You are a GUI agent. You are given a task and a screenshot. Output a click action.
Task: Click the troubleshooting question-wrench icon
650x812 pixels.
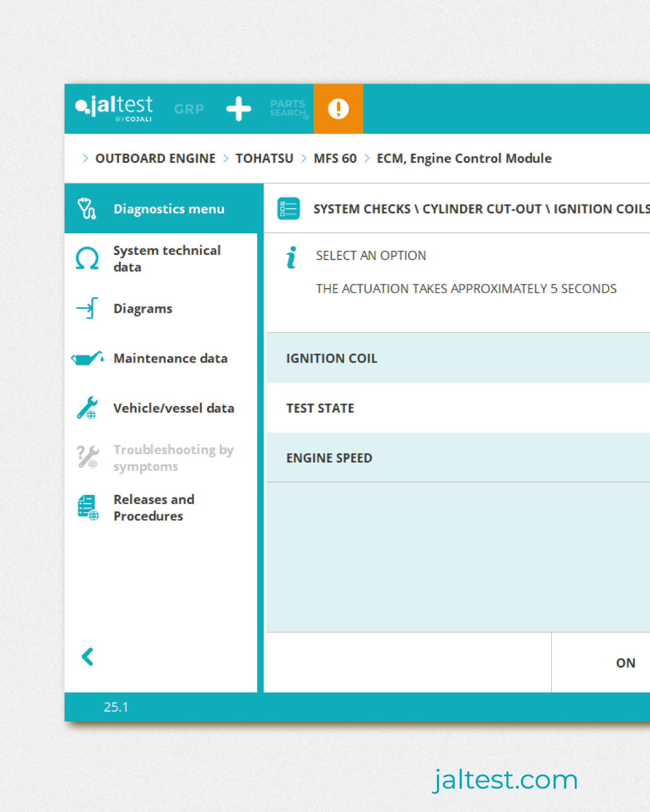(x=87, y=457)
